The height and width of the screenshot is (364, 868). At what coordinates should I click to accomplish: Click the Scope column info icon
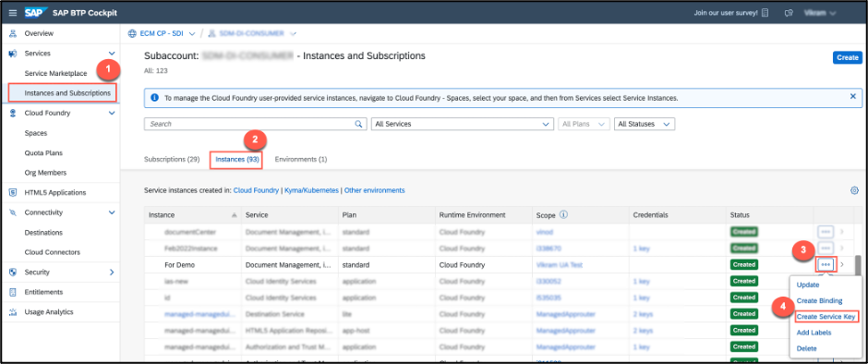[563, 214]
